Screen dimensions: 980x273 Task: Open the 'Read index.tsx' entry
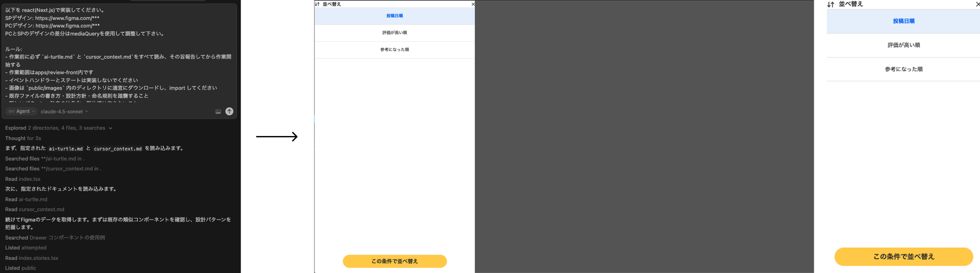[23, 179]
